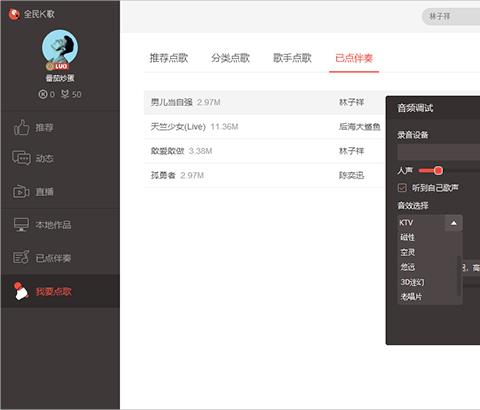Screen dimensions: 480x410
Task: Click the flower count icon under username
Action: pyautogui.click(x=65, y=94)
